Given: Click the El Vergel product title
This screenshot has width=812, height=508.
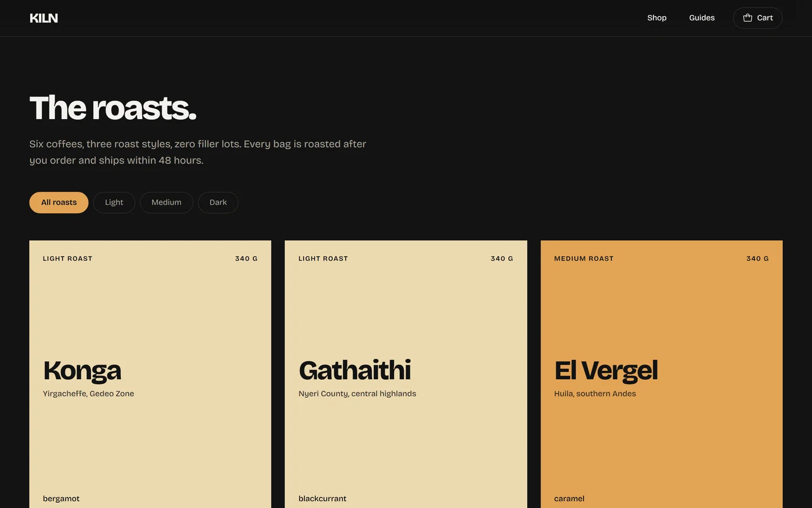Looking at the screenshot, I should [x=606, y=371].
